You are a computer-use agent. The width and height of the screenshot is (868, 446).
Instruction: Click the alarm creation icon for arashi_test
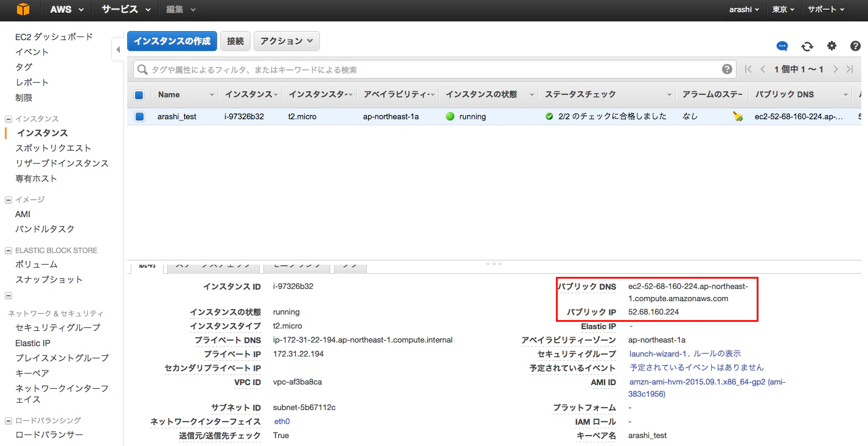(738, 116)
